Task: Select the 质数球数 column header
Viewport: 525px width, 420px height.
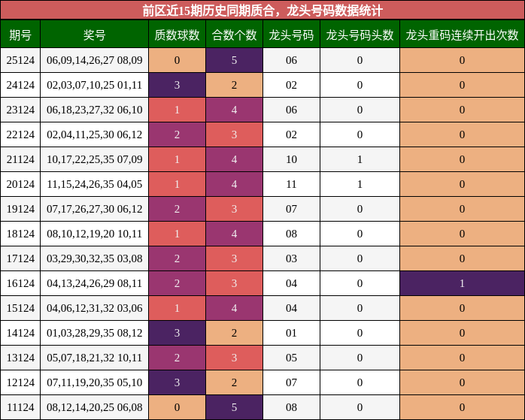Action: [x=177, y=35]
